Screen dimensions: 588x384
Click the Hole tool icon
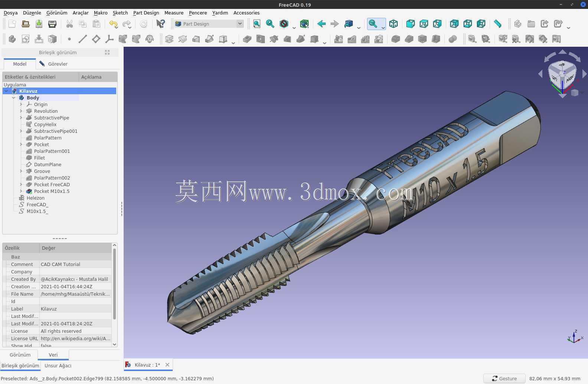click(261, 39)
